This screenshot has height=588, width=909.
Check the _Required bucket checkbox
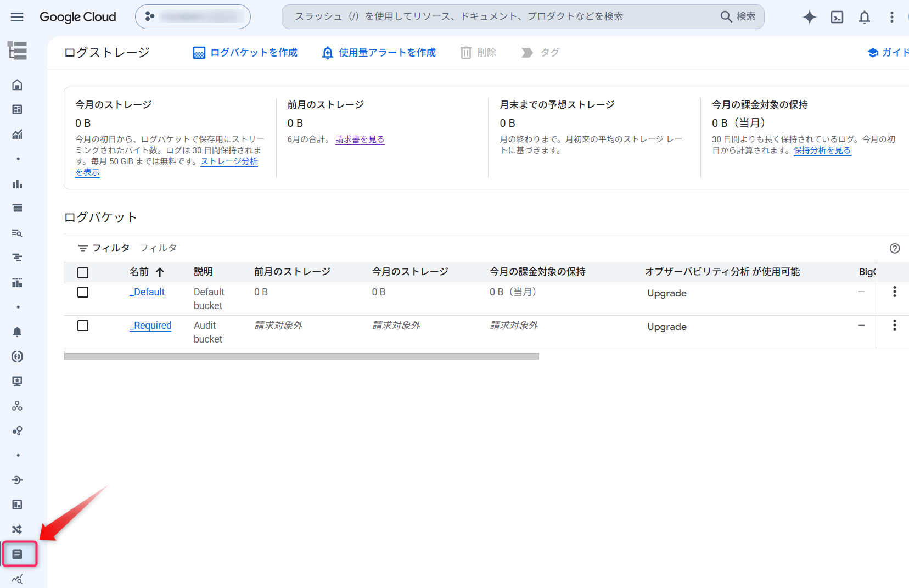(x=83, y=326)
